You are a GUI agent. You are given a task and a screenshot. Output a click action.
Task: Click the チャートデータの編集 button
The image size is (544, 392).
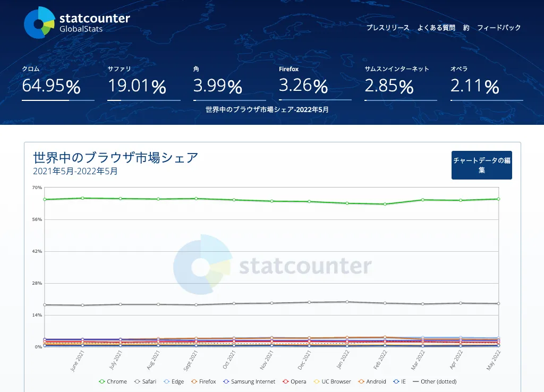(481, 165)
